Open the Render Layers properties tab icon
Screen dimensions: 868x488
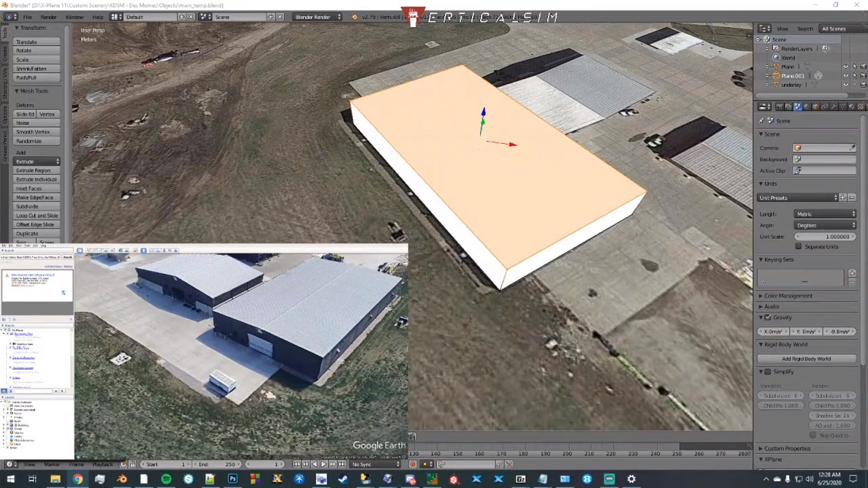pyautogui.click(x=788, y=107)
